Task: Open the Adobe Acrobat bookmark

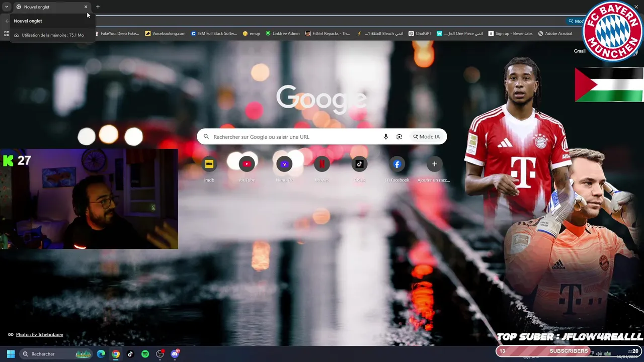Action: pyautogui.click(x=555, y=34)
